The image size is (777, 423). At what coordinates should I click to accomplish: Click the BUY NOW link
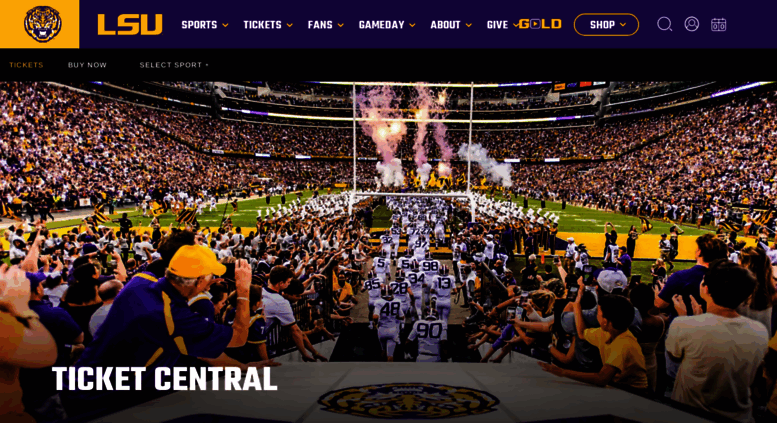click(x=87, y=65)
